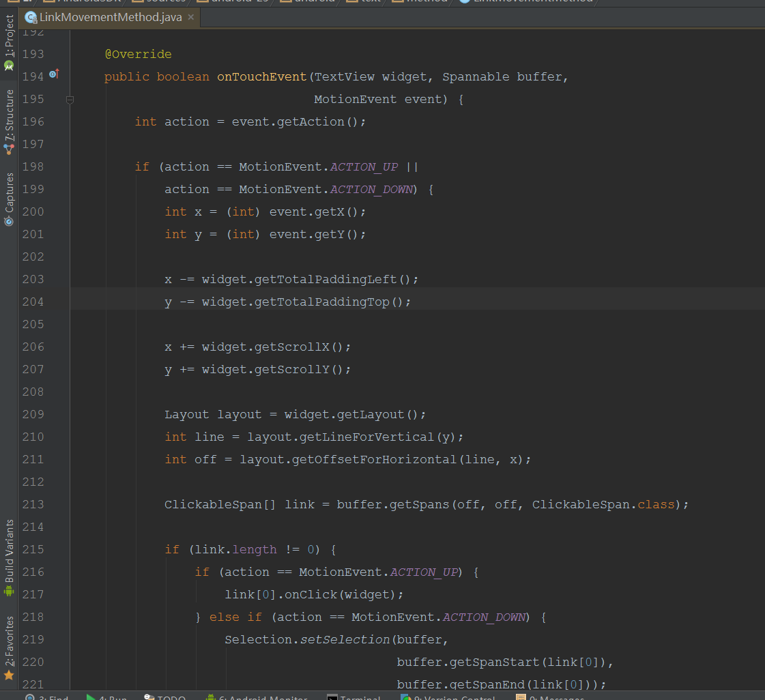The image size is (765, 700).
Task: Open the TODO tool window button
Action: 165,697
